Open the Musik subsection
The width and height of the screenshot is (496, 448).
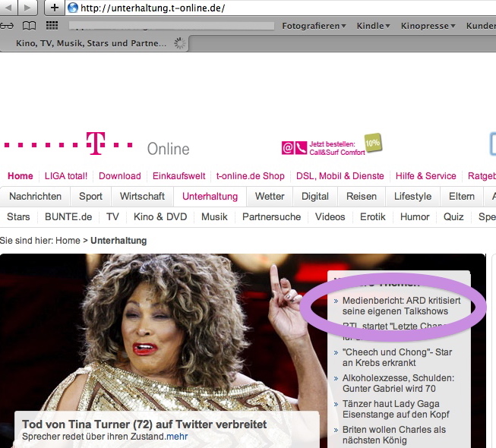(x=214, y=217)
